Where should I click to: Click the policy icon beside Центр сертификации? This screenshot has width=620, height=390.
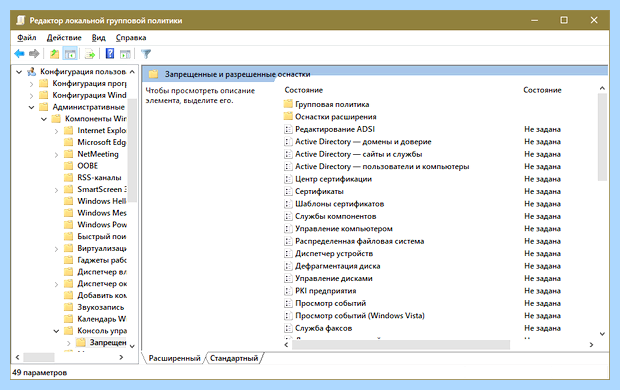(288, 179)
